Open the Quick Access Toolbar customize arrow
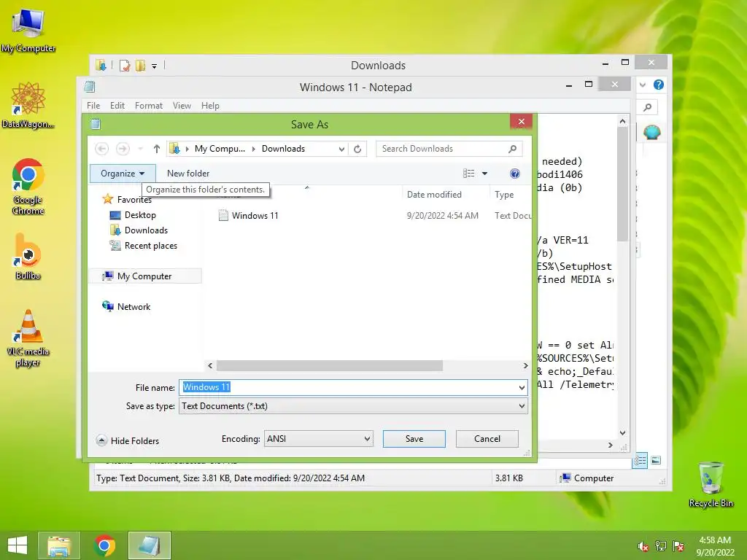747x560 pixels. pyautogui.click(x=155, y=66)
